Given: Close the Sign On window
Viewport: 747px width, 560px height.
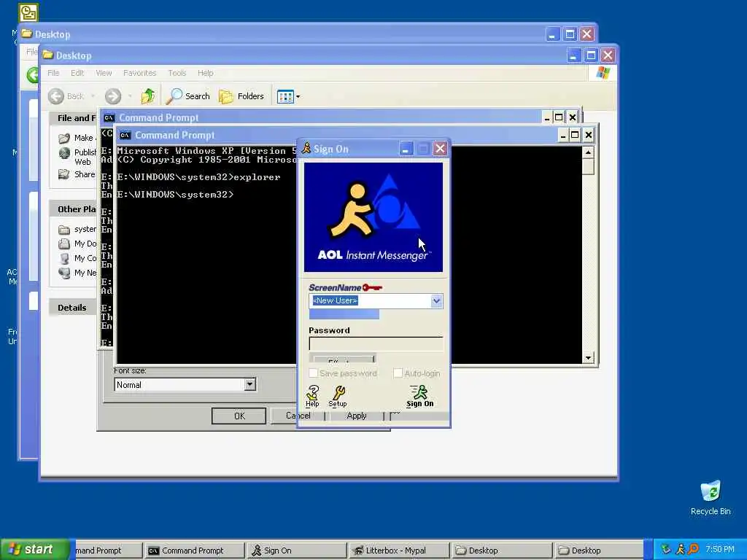Looking at the screenshot, I should click(440, 149).
